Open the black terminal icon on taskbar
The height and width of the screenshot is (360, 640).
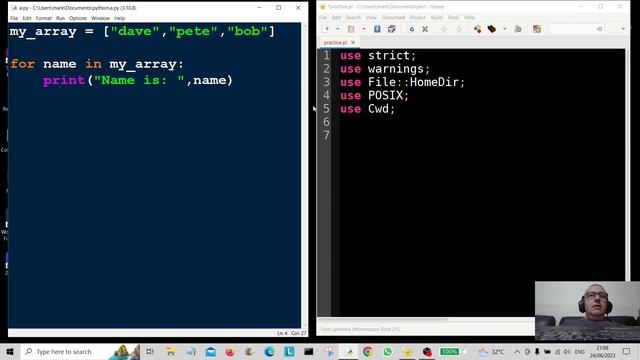[309, 351]
